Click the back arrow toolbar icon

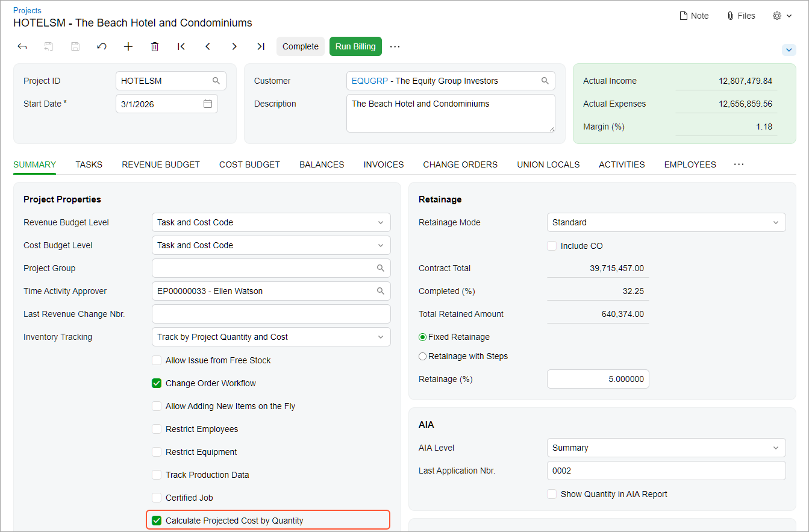(x=22, y=46)
